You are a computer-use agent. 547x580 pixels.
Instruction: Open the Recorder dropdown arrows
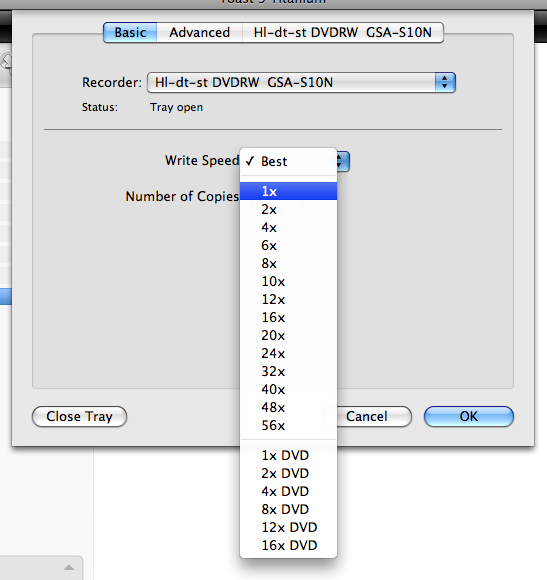(x=445, y=82)
